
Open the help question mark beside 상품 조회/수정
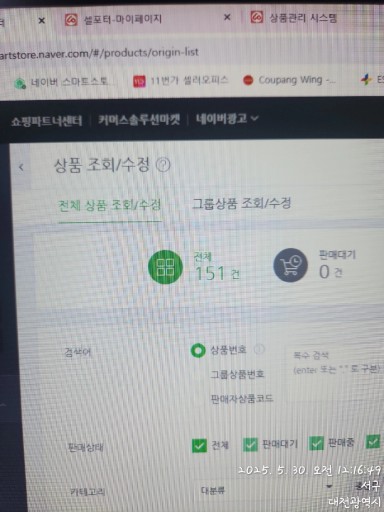163,165
